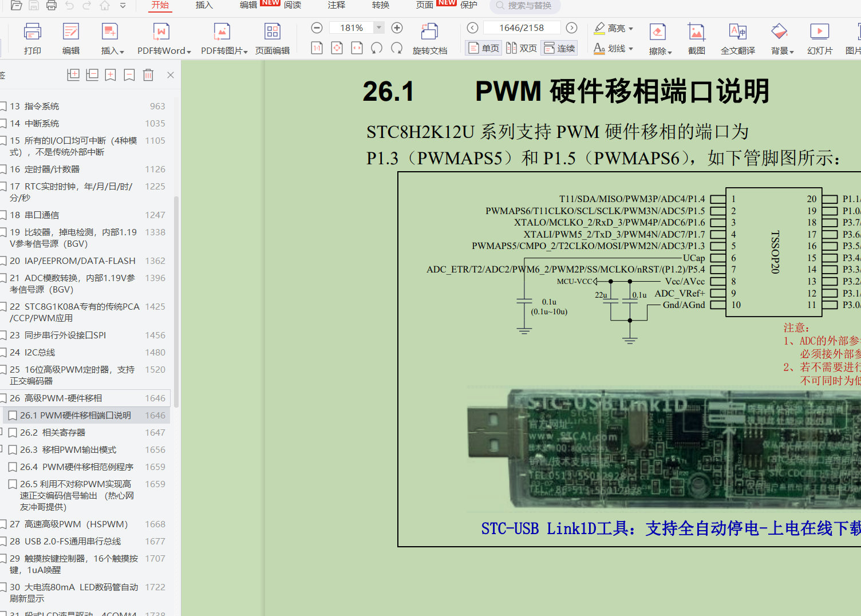Click the delete bookmark trash icon
Screen dimensions: 861x616
coord(148,74)
